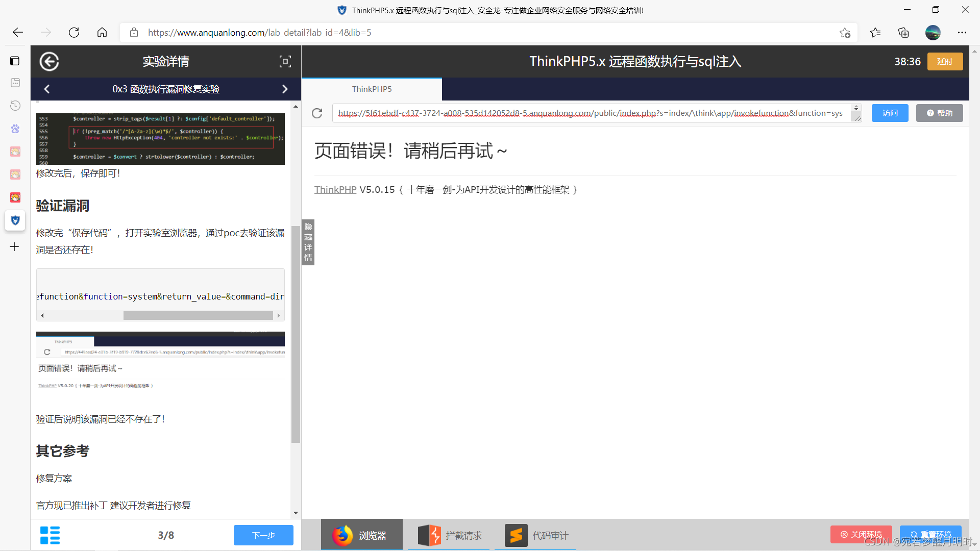Click the instructions panel scroll-down arrow

[x=296, y=513]
